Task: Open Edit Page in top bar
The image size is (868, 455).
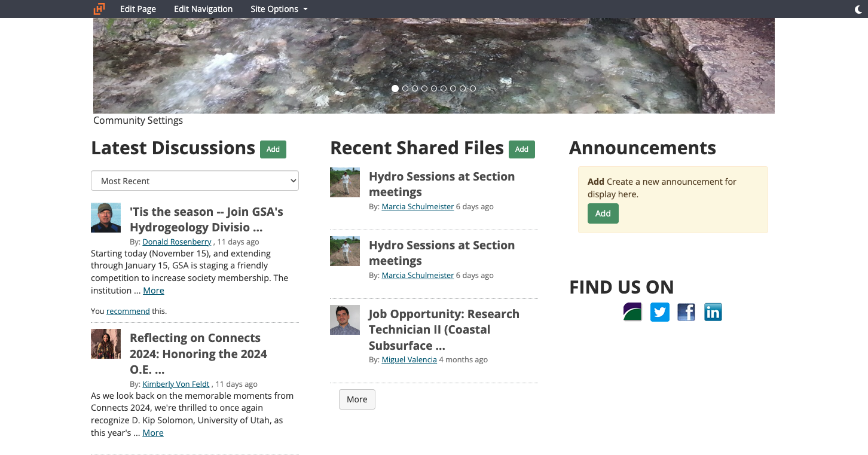Action: (138, 9)
